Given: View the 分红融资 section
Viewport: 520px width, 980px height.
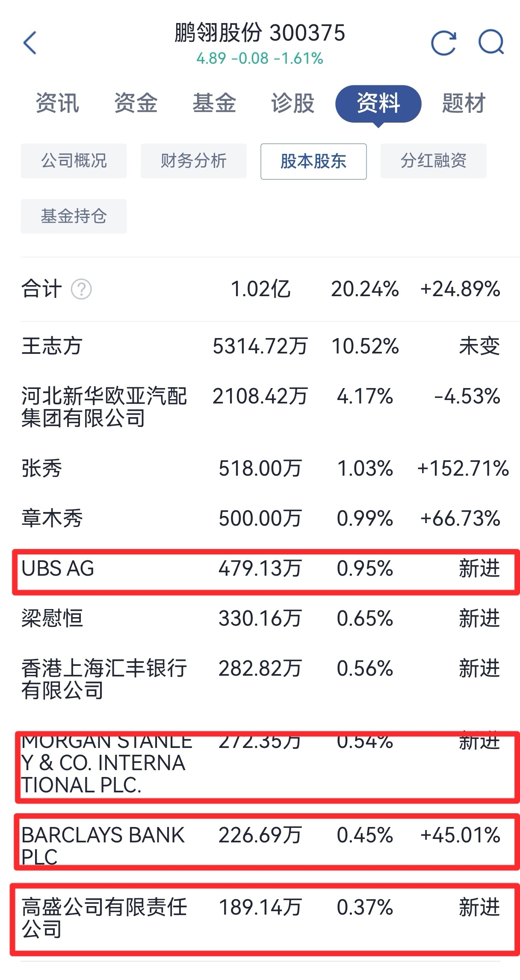Looking at the screenshot, I should tap(434, 161).
